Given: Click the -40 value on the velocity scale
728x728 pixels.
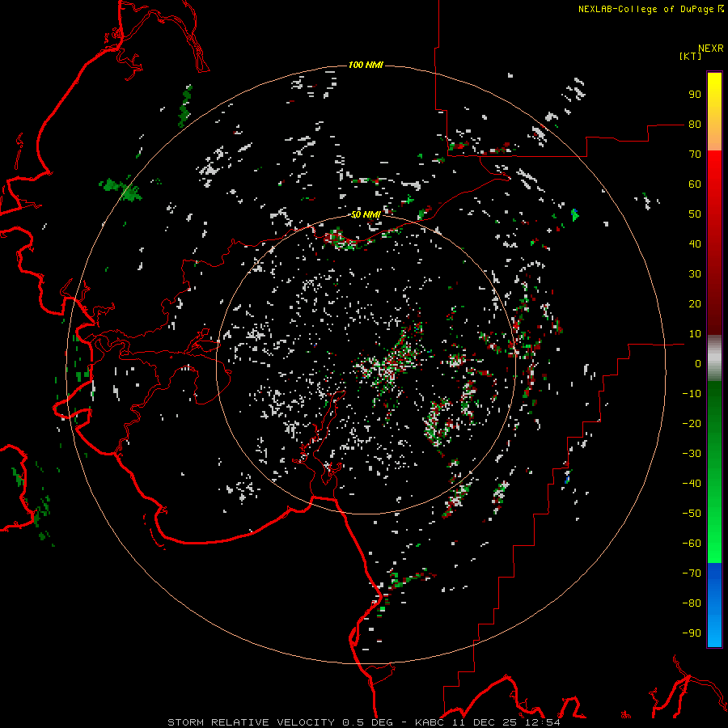Looking at the screenshot, I should [692, 484].
